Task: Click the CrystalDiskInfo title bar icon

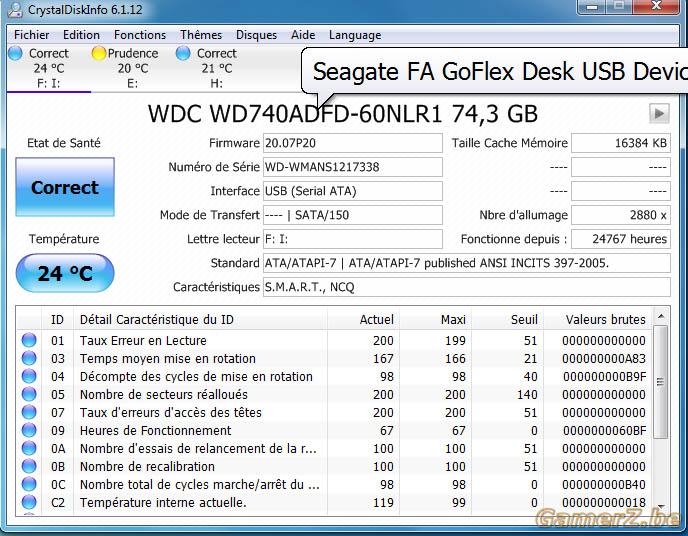Action: pyautogui.click(x=16, y=10)
